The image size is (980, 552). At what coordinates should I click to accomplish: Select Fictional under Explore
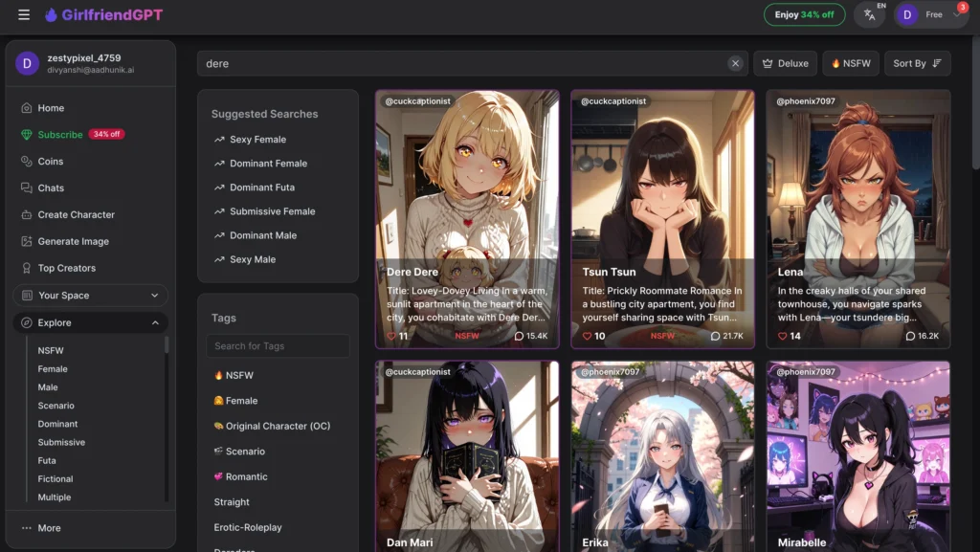coord(55,479)
